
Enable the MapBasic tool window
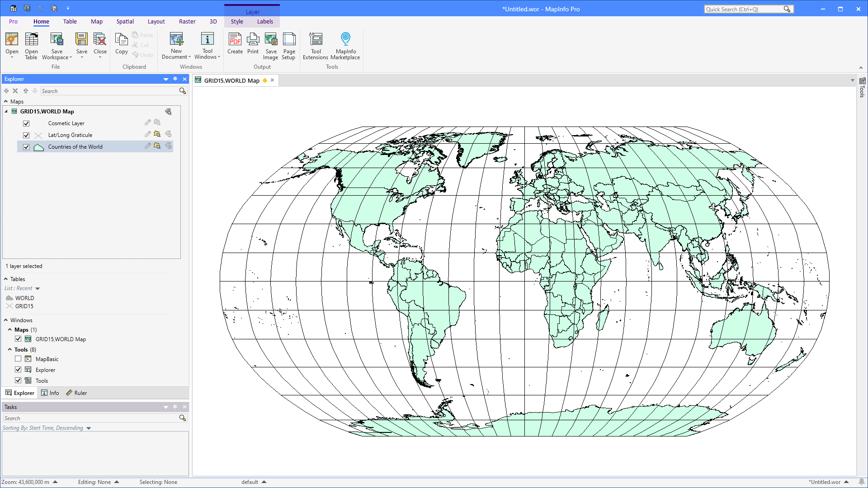coord(18,358)
